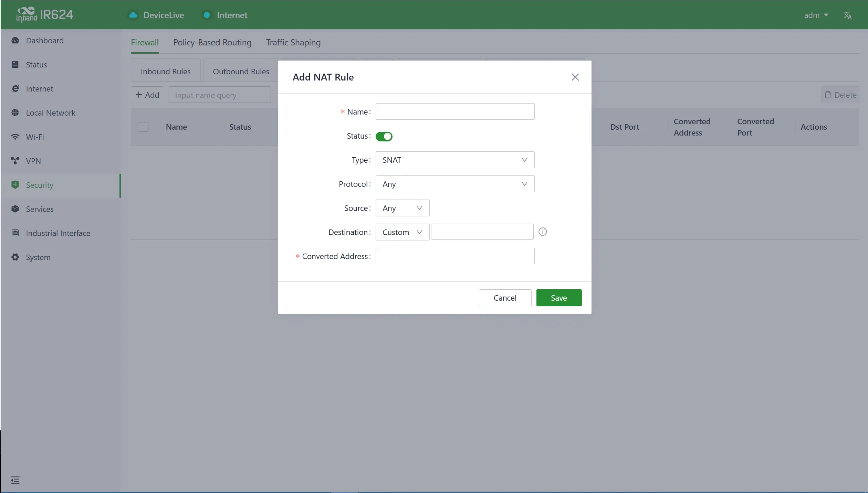Click the Security shield icon in sidebar
The height and width of the screenshot is (493, 868).
(15, 185)
